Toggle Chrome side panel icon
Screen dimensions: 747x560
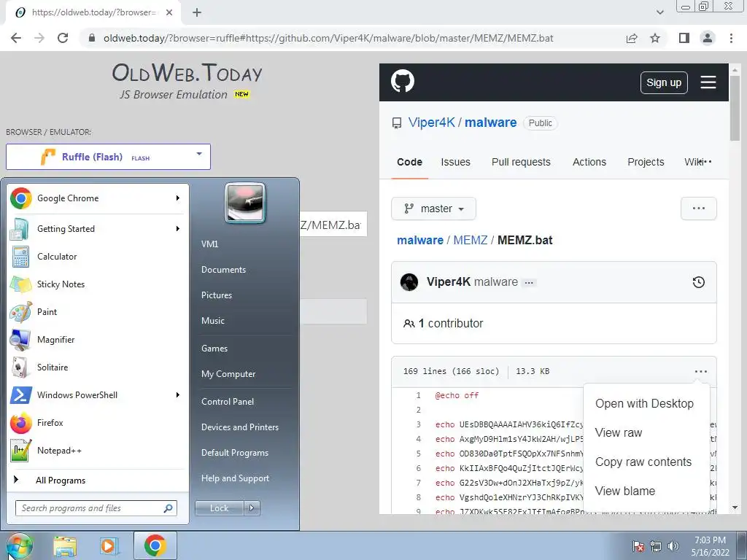point(684,38)
